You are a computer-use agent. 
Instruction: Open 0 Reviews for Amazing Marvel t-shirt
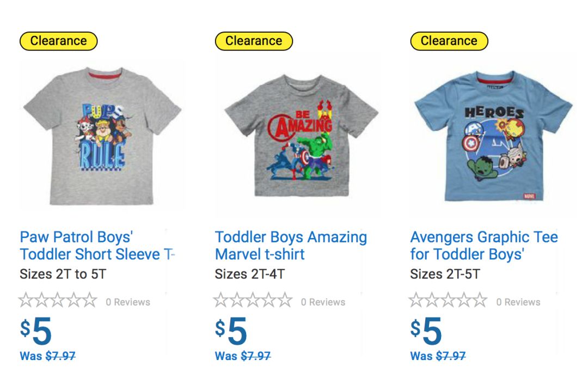tap(323, 302)
